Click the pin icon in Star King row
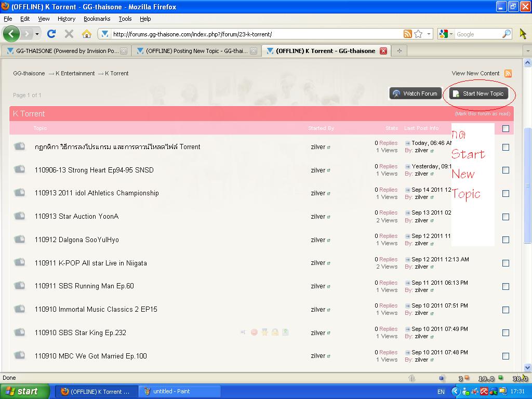The height and width of the screenshot is (399, 532). pyautogui.click(x=264, y=332)
